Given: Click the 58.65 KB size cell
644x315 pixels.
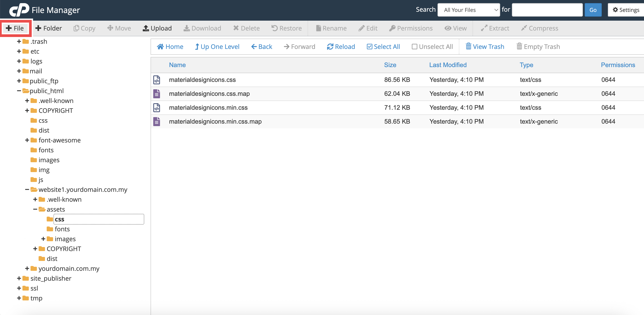Looking at the screenshot, I should click(x=397, y=122).
